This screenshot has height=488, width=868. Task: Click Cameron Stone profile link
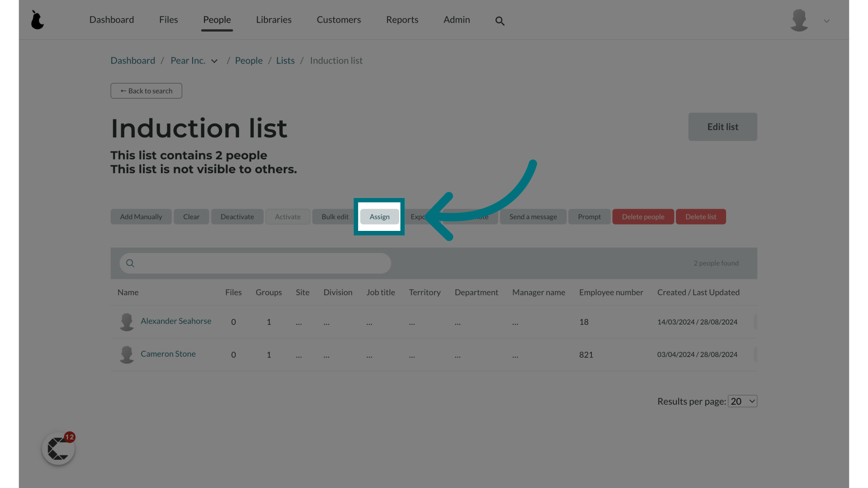click(168, 353)
